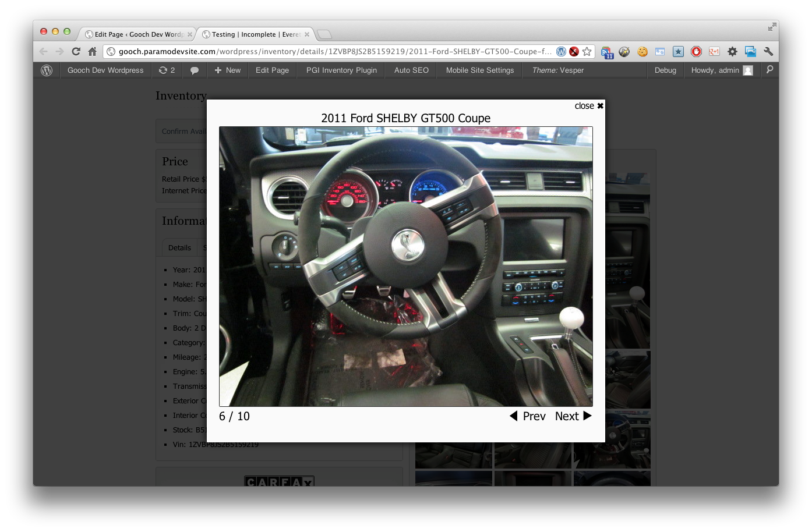Switch to the 'Edit Page ‹ Gooch Dev Wordpress' tab
Viewport: 812px width, 532px height.
point(137,34)
